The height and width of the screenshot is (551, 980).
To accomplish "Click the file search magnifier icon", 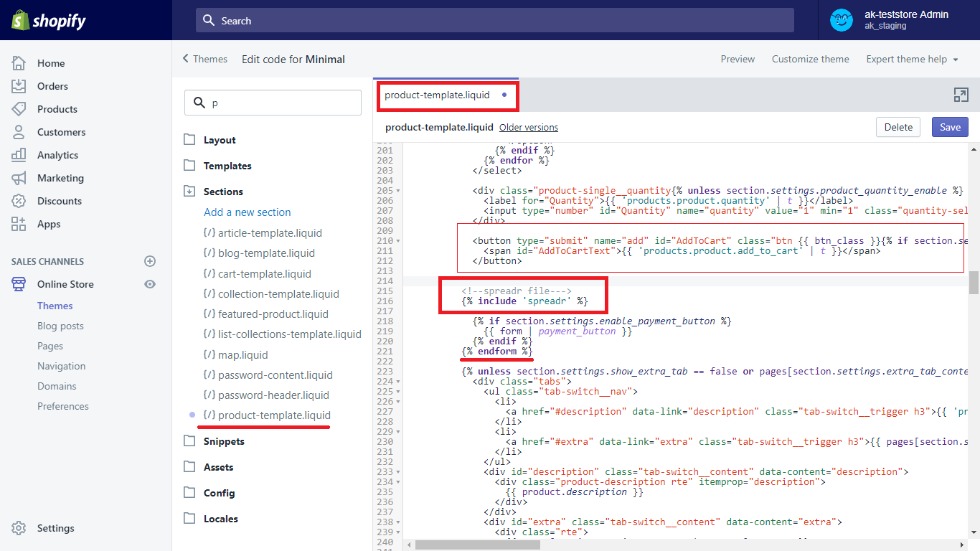I will coord(199,103).
